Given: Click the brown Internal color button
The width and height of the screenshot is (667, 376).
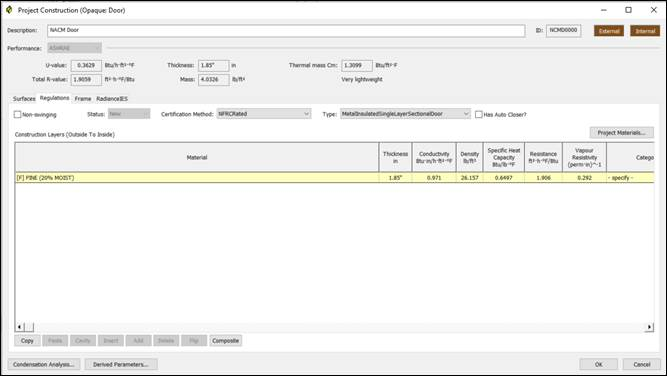Looking at the screenshot, I should click(x=645, y=31).
